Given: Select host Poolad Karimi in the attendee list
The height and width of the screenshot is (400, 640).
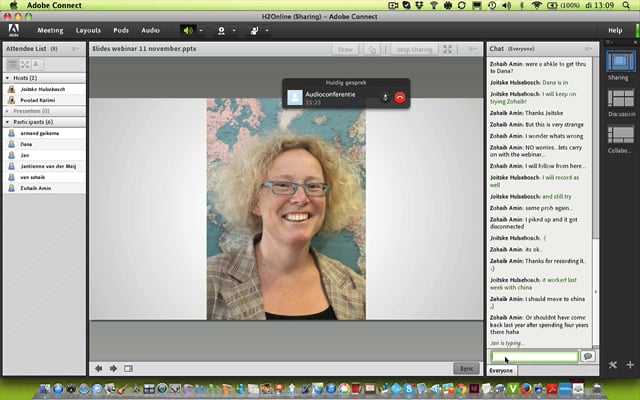Looking at the screenshot, I should pos(44,100).
